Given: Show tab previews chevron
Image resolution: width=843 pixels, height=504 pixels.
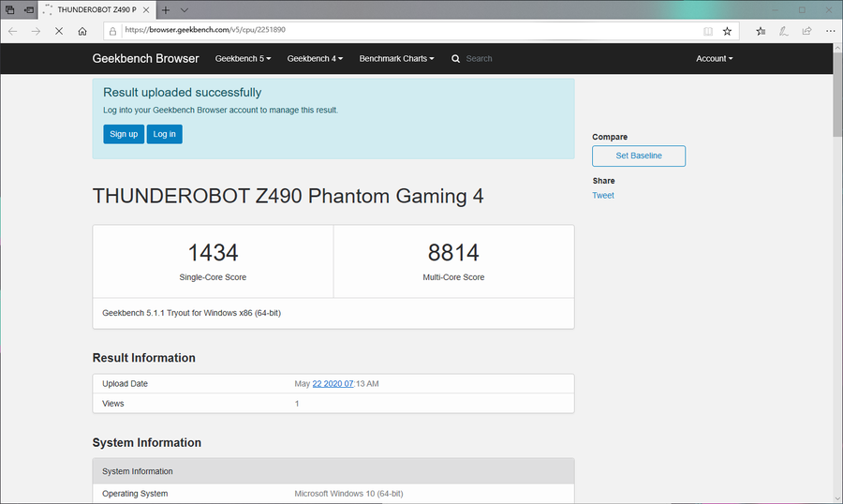Looking at the screenshot, I should (184, 9).
